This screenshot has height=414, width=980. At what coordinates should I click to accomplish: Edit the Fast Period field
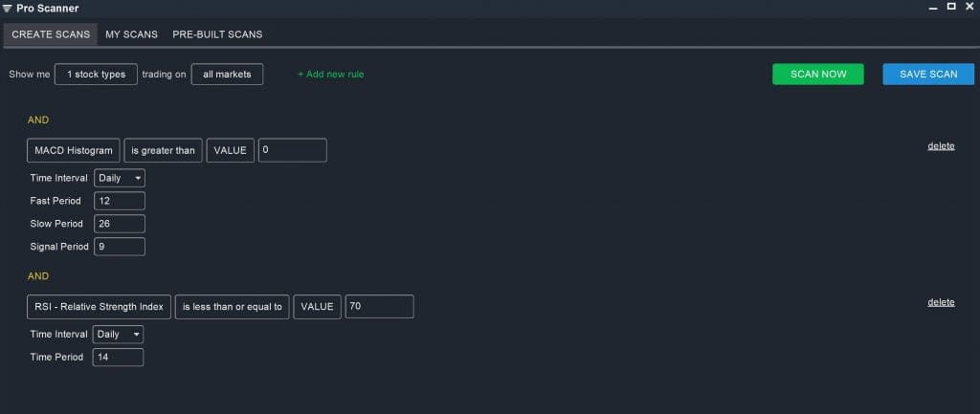click(120, 201)
